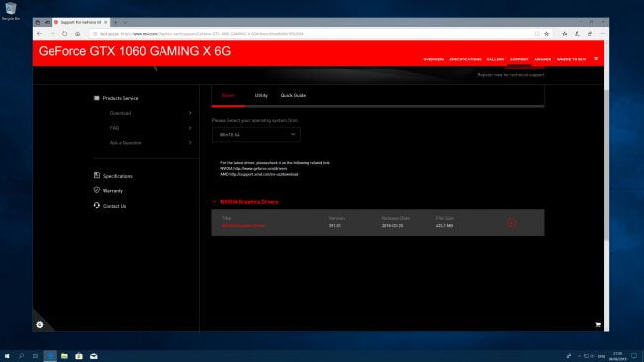
Task: Click the scroll-to-top arrow in red header
Action: [596, 59]
